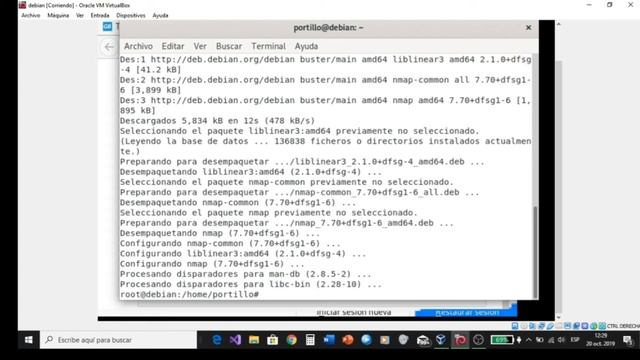The width and height of the screenshot is (640, 360).
Task: Open the mail envelope taskbar icon
Action: [423, 340]
